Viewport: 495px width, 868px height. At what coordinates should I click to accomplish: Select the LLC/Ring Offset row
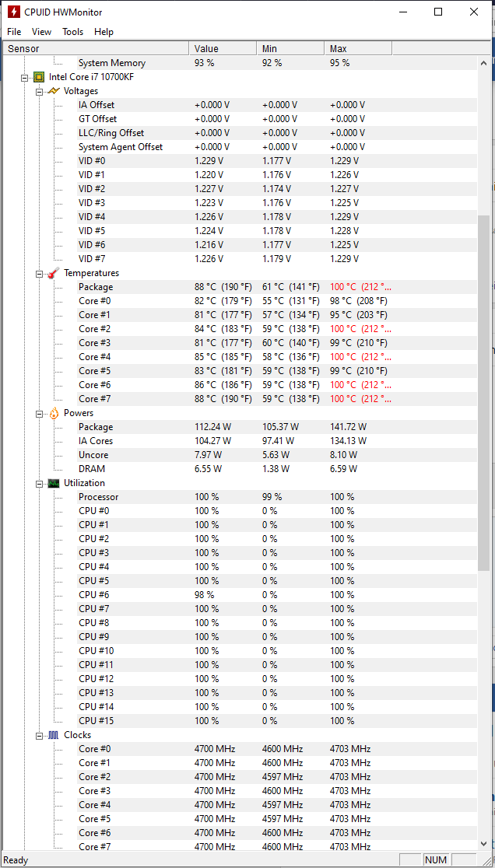point(277,133)
